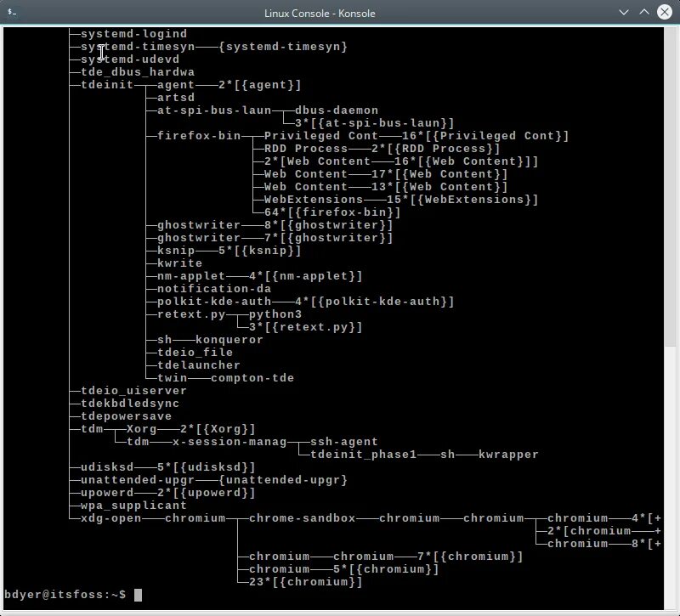Viewport: 680px width, 616px height.
Task: Click the 'ssh-agent' entry
Action: point(344,442)
